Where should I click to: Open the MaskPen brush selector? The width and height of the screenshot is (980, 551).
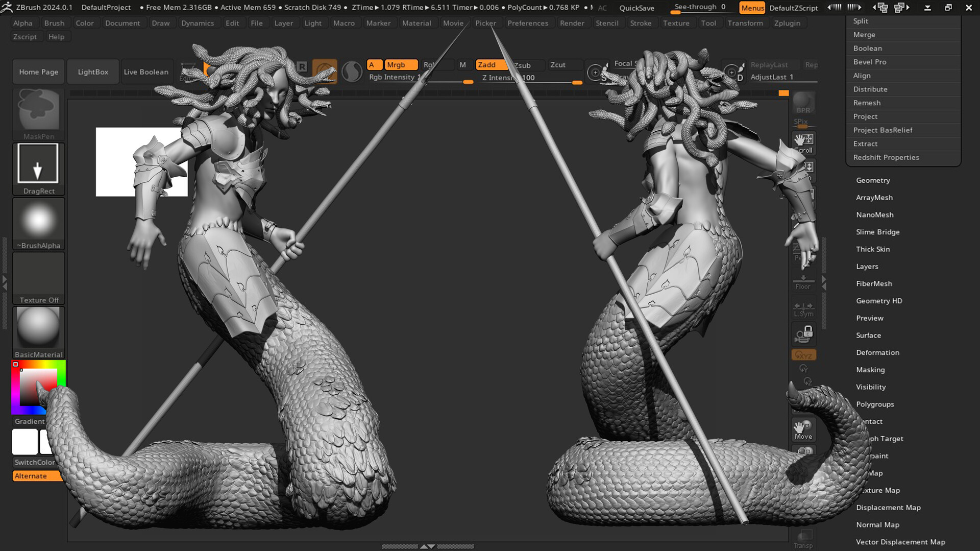pyautogui.click(x=39, y=114)
